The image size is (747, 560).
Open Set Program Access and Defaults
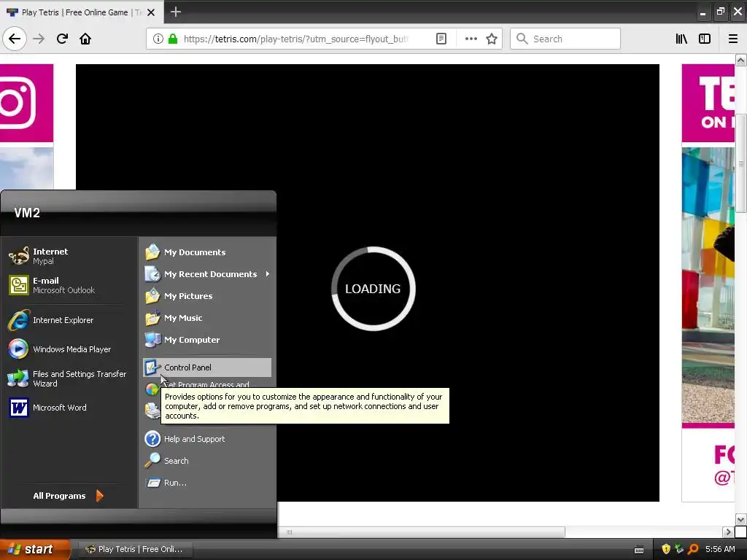pyautogui.click(x=207, y=384)
